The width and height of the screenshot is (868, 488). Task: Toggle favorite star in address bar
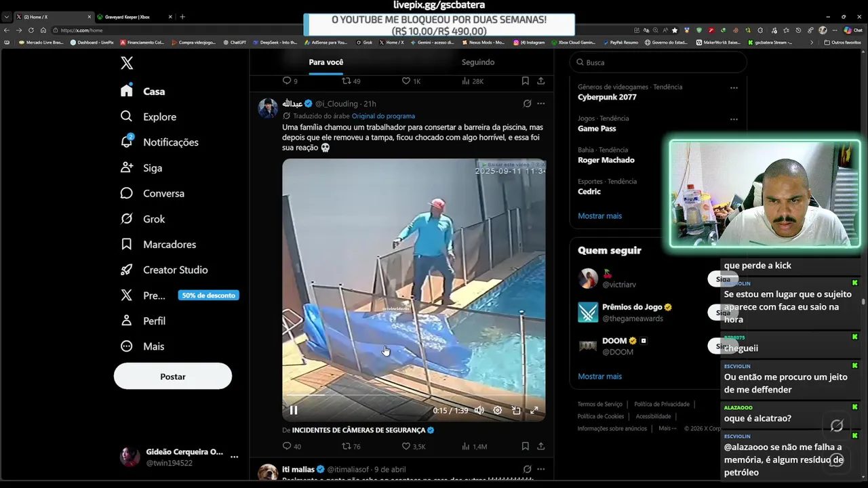click(674, 30)
